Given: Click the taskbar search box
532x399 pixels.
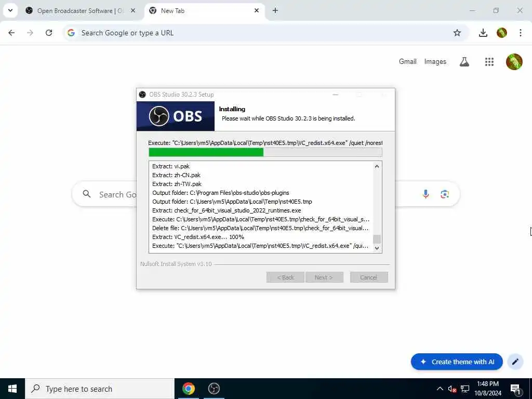Looking at the screenshot, I should [100, 389].
